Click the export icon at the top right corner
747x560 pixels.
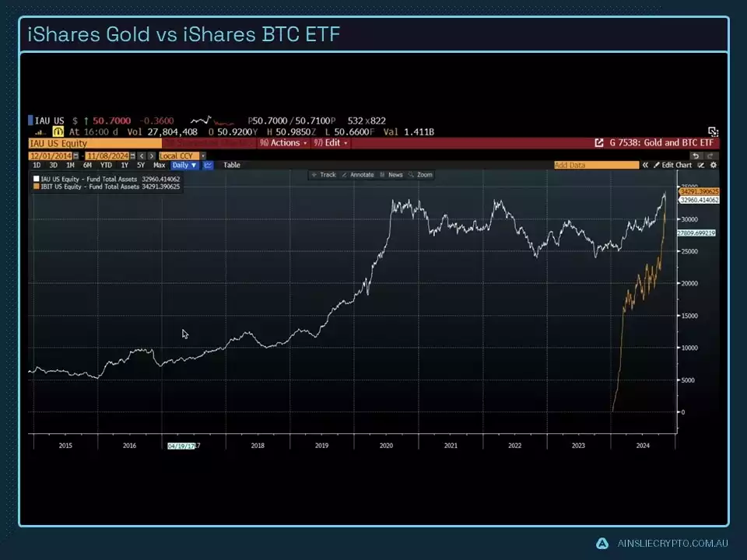point(711,131)
